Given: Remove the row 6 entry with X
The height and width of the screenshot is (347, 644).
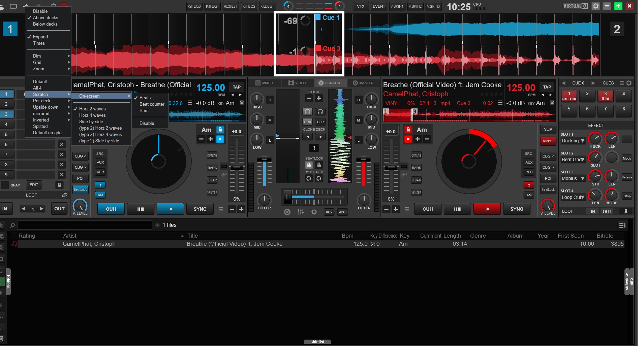Looking at the screenshot, I should (61, 144).
